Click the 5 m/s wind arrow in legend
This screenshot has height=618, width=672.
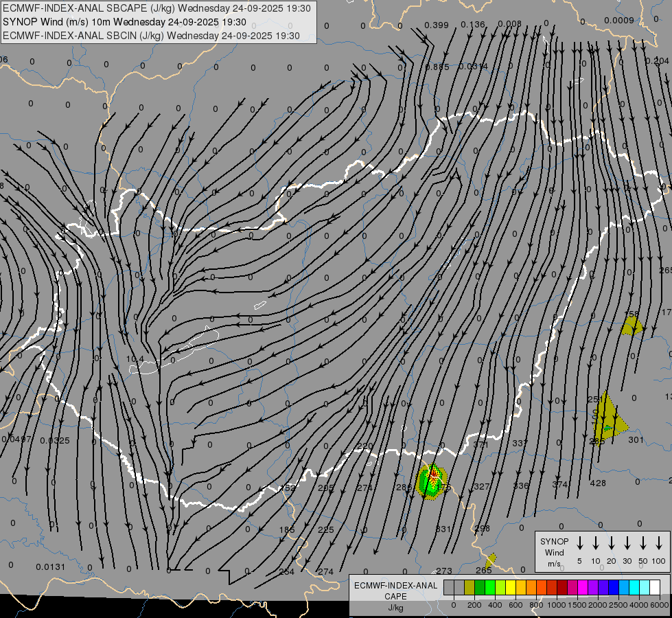(x=579, y=543)
